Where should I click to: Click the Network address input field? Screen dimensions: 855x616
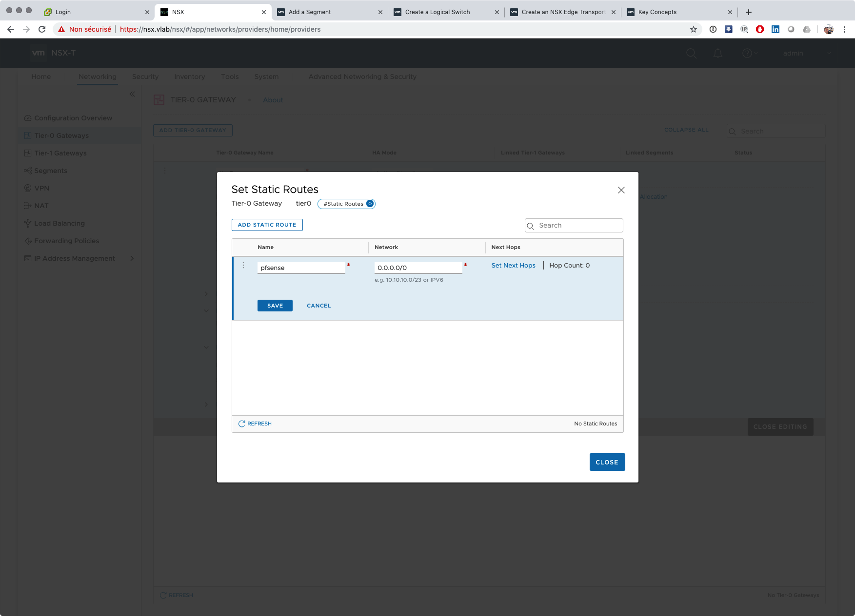(x=418, y=268)
